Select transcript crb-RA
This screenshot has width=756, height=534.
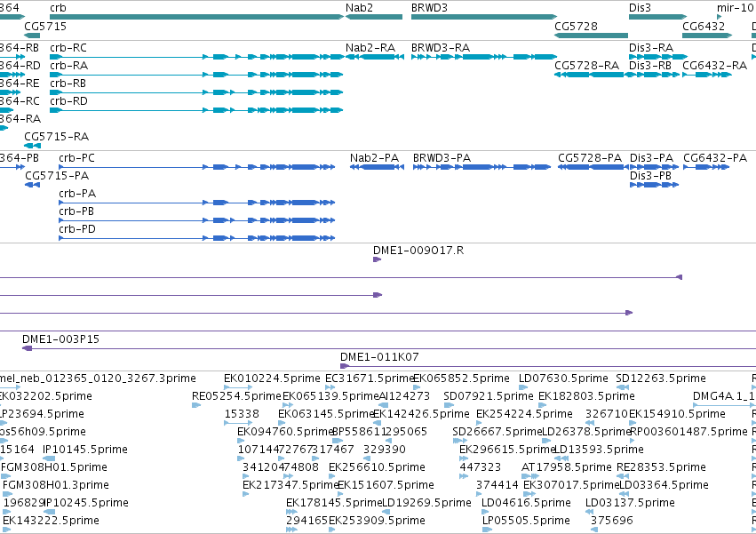196,75
